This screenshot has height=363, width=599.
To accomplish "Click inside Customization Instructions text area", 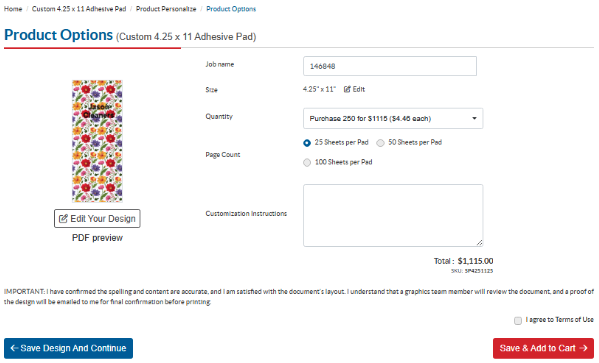I will (x=393, y=216).
